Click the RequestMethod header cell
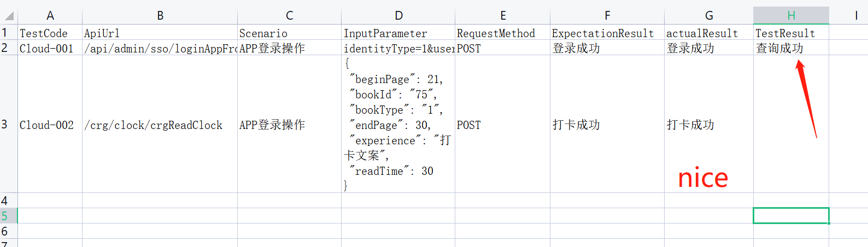Viewport: 868px width, 247px height. click(x=503, y=33)
